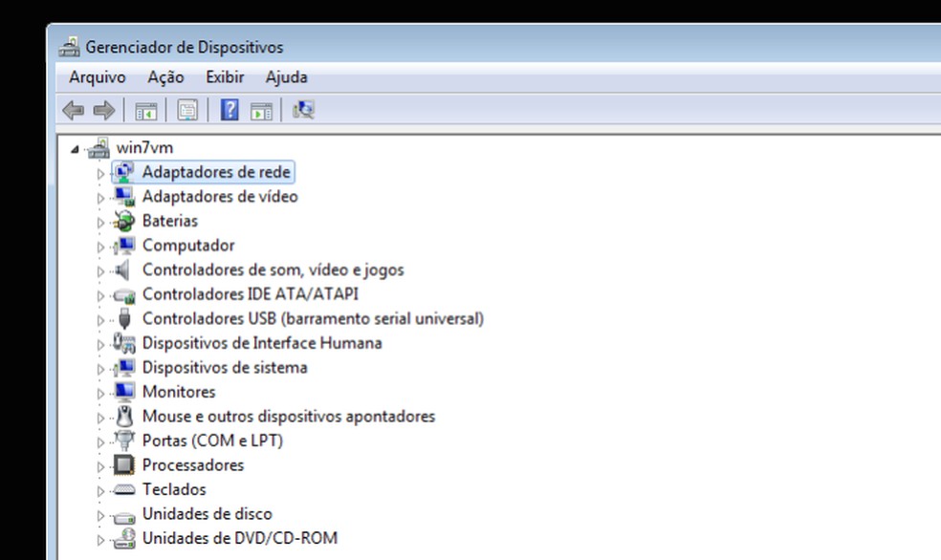Expand the Controladores IDE ATA/ATAPI node
This screenshot has height=560, width=941.
[x=100, y=295]
